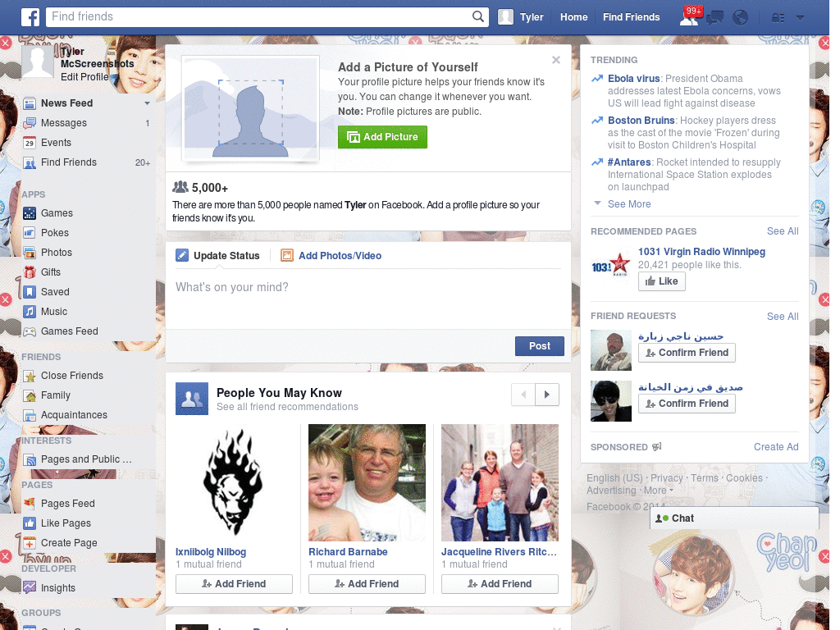Select the Add Photos/Video tab
This screenshot has width=840, height=630.
331,256
